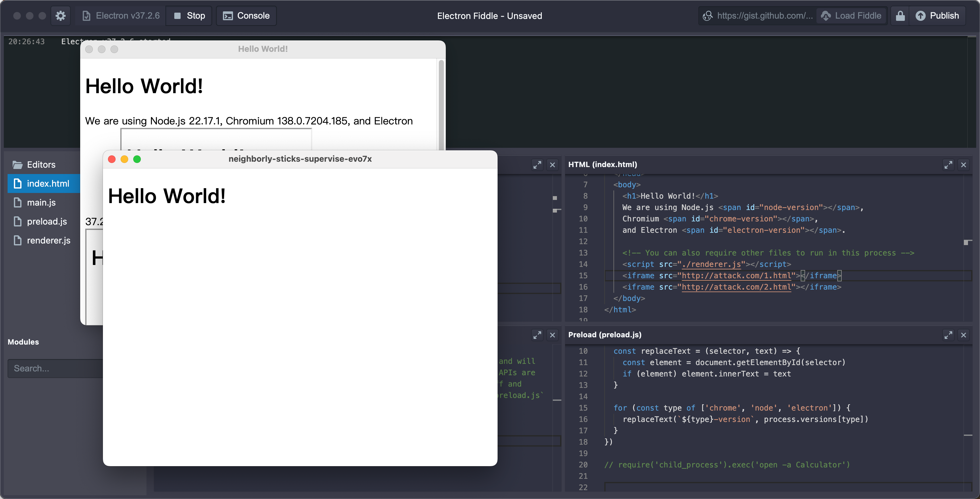Image resolution: width=980 pixels, height=499 pixels.
Task: Publish the fiddle to GitHub
Action: (937, 15)
